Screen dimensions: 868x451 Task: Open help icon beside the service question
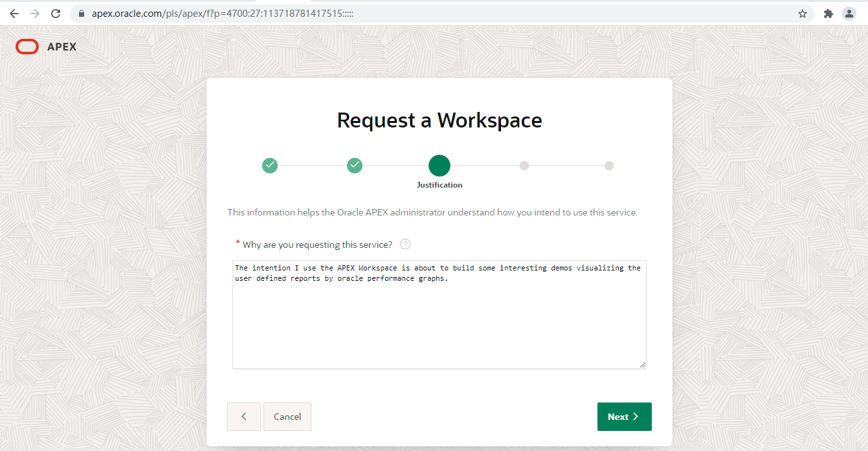tap(405, 244)
